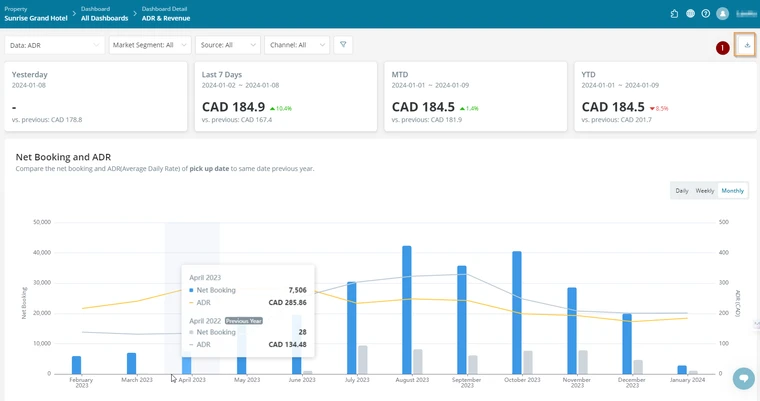
Task: Click the November 2023 blue booking bar
Action: point(572,331)
